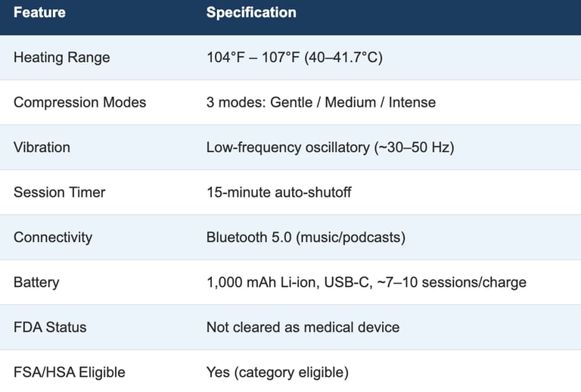Select the Vibration row label
The width and height of the screenshot is (581, 392).
pyautogui.click(x=42, y=147)
